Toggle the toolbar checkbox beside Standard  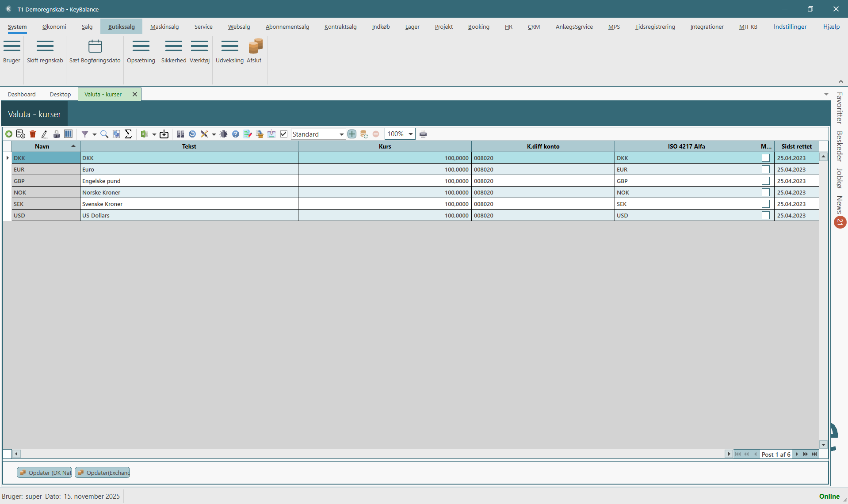pos(284,134)
